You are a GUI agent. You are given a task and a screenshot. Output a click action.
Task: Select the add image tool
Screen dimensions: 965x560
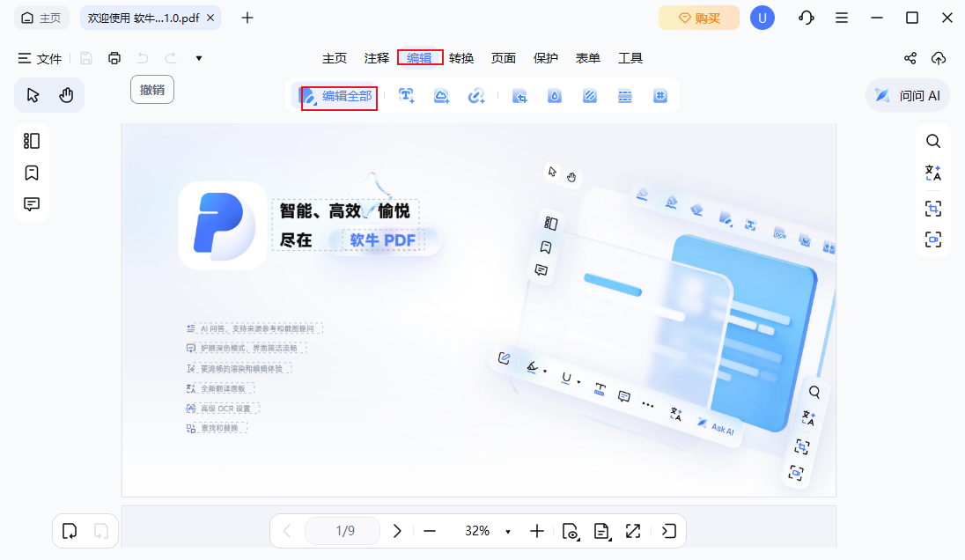441,96
